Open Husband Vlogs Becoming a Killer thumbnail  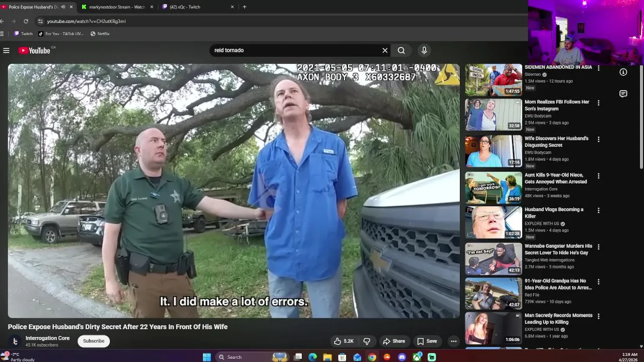(x=494, y=222)
